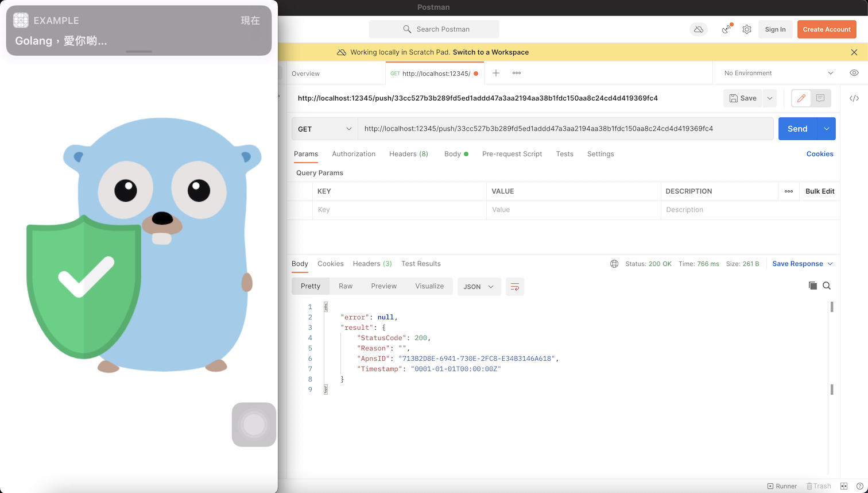Click the Send button
This screenshot has width=868, height=493.
click(797, 129)
